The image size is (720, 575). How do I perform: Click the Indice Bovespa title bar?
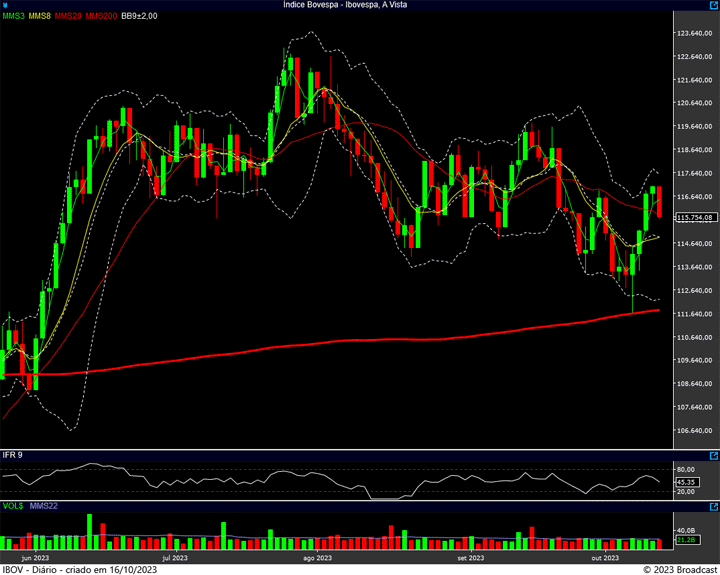pyautogui.click(x=360, y=5)
